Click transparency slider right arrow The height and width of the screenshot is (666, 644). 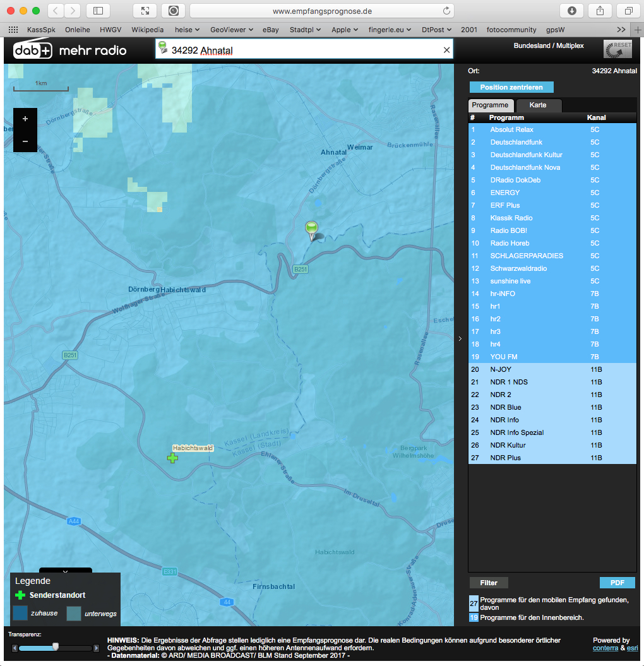pyautogui.click(x=96, y=648)
